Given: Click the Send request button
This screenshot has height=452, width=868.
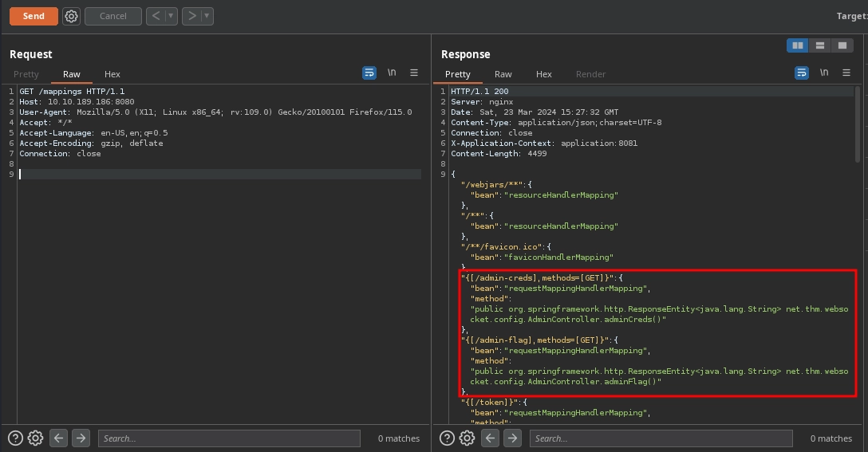Looking at the screenshot, I should [x=34, y=16].
